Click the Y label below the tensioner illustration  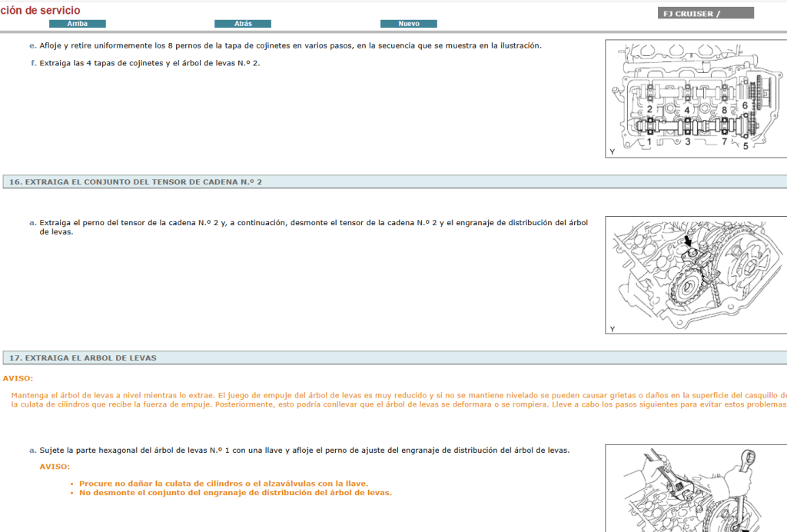click(613, 328)
